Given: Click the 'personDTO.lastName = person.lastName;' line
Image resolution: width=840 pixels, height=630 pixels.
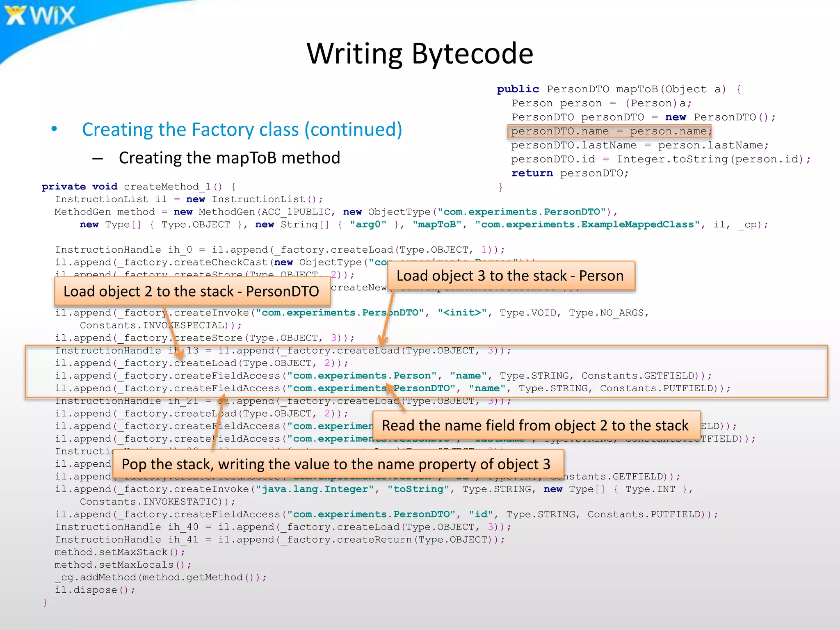Looking at the screenshot, I should pyautogui.click(x=639, y=145).
